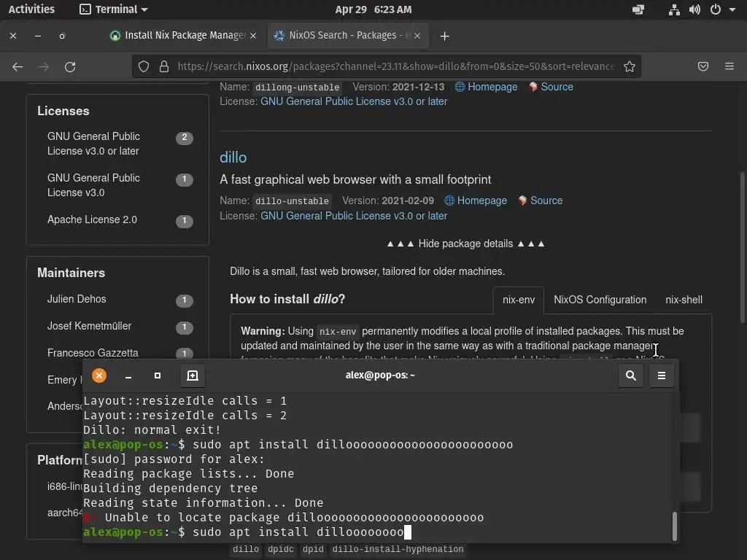Open the Terminal app menu in top bar

pos(113,9)
